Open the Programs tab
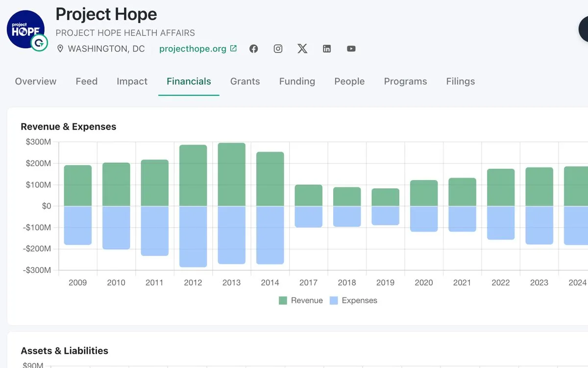The width and height of the screenshot is (588, 368). (405, 81)
